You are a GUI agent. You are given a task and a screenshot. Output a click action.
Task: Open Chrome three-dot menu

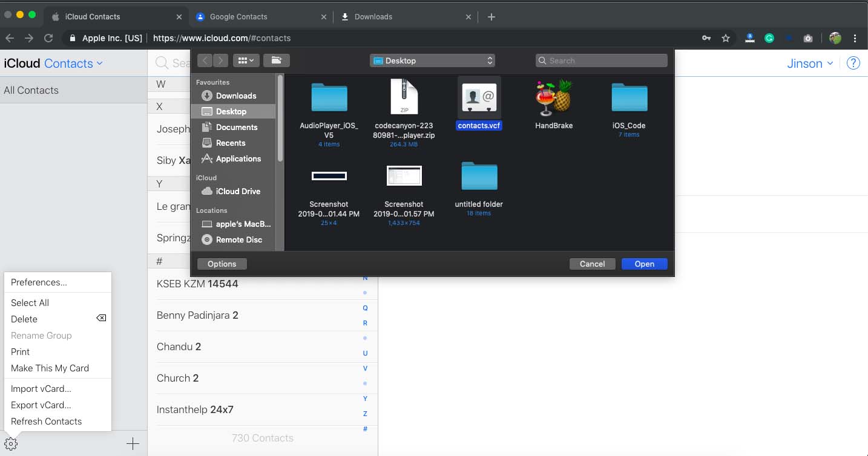[x=855, y=38]
